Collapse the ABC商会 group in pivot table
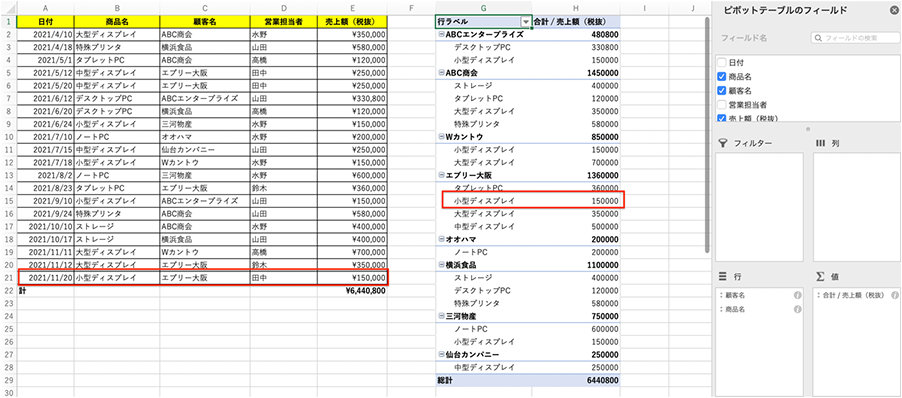Image resolution: width=902 pixels, height=398 pixels. coord(441,73)
